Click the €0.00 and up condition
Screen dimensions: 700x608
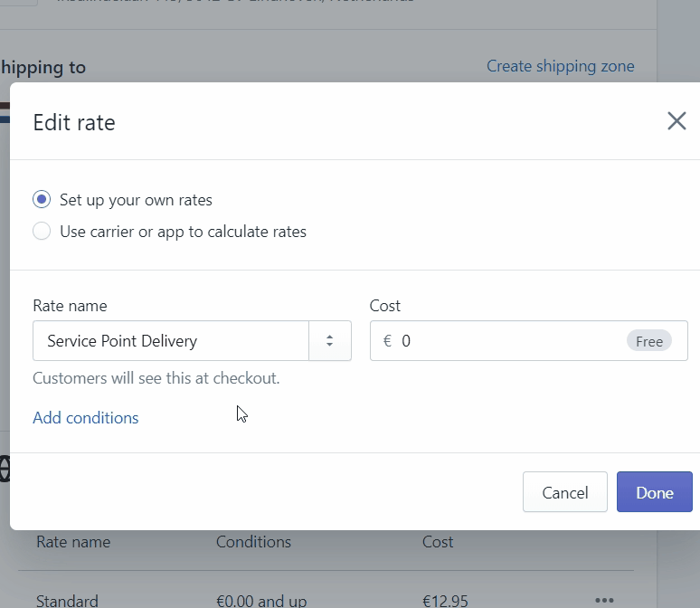click(261, 601)
